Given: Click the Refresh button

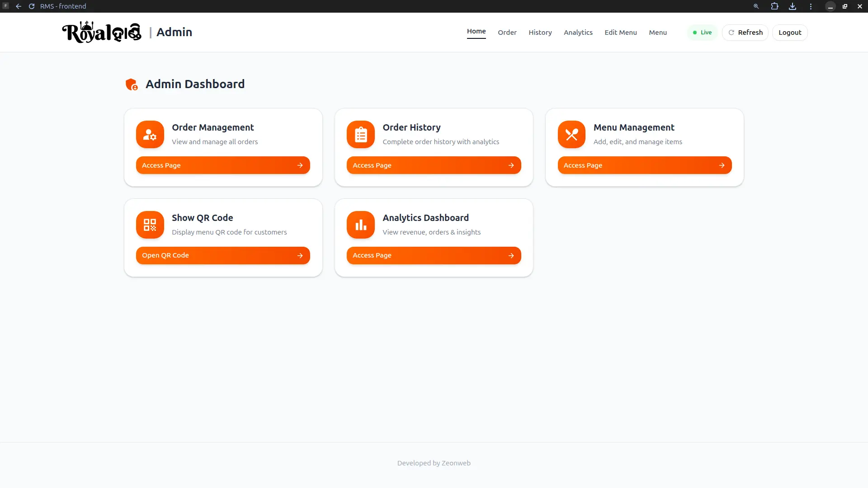Looking at the screenshot, I should pyautogui.click(x=745, y=33).
